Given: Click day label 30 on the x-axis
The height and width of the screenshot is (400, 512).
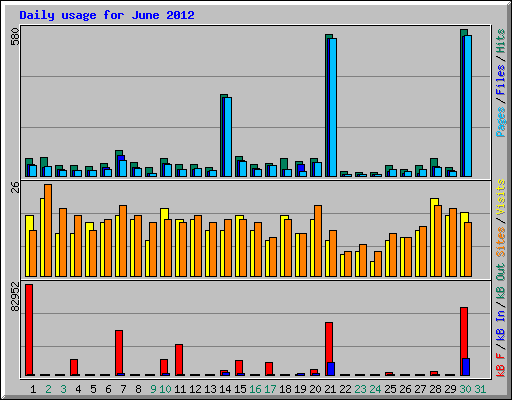Looking at the screenshot, I should click(x=465, y=389).
